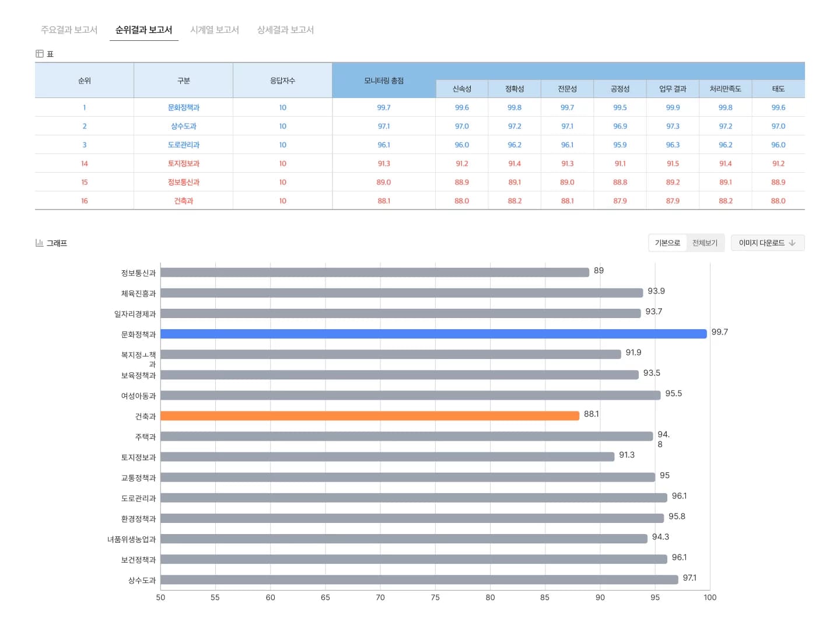Open the 시계열 보고서 tab
The image size is (840, 628).
[x=215, y=30]
